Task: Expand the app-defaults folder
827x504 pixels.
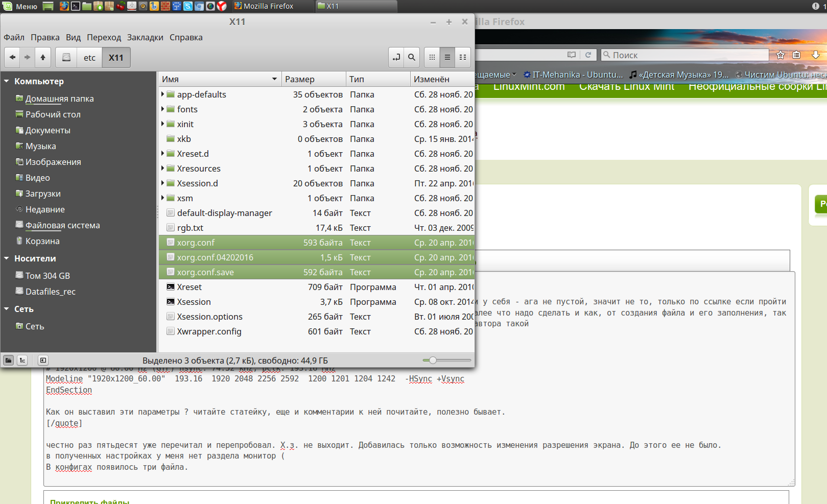Action: (163, 94)
